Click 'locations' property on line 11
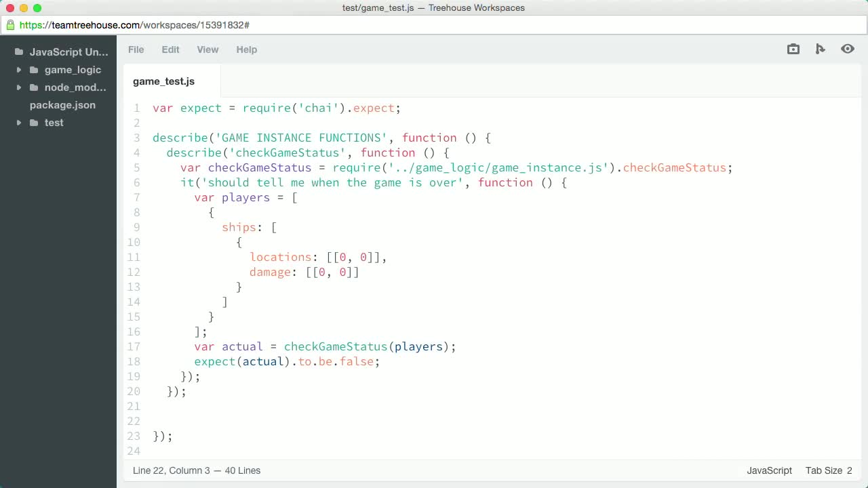Image resolution: width=868 pixels, height=488 pixels. [281, 258]
